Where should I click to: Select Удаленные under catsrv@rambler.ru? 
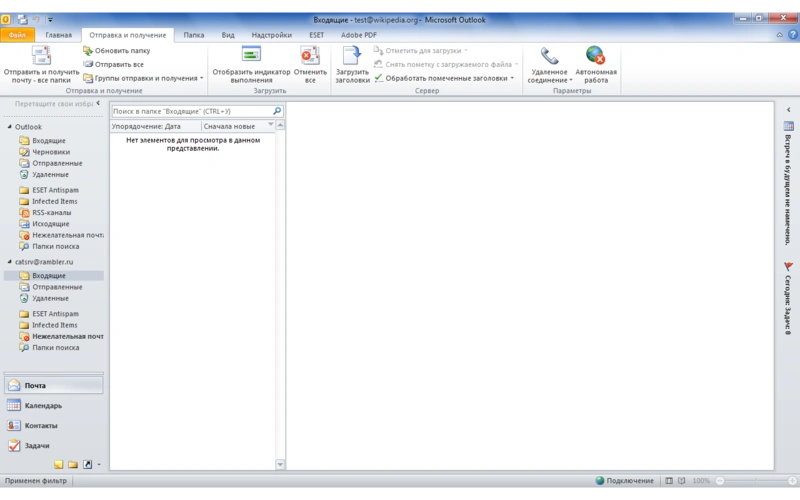point(50,298)
